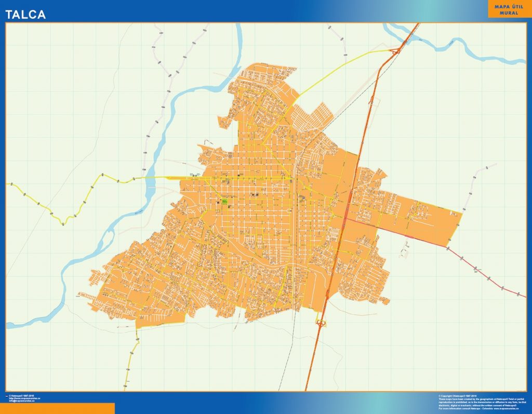Click the green park square on the map
The image size is (532, 414).
pyautogui.click(x=224, y=201)
